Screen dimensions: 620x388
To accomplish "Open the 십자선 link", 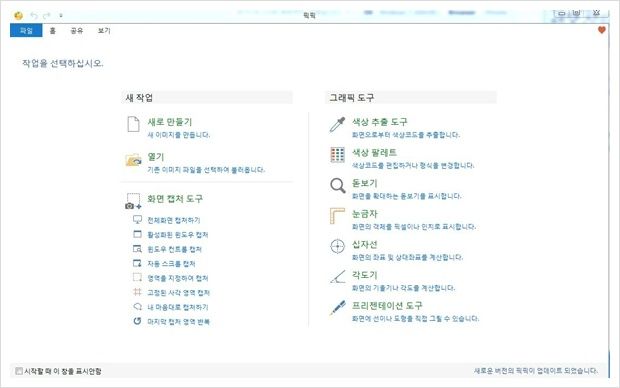I will point(365,244).
